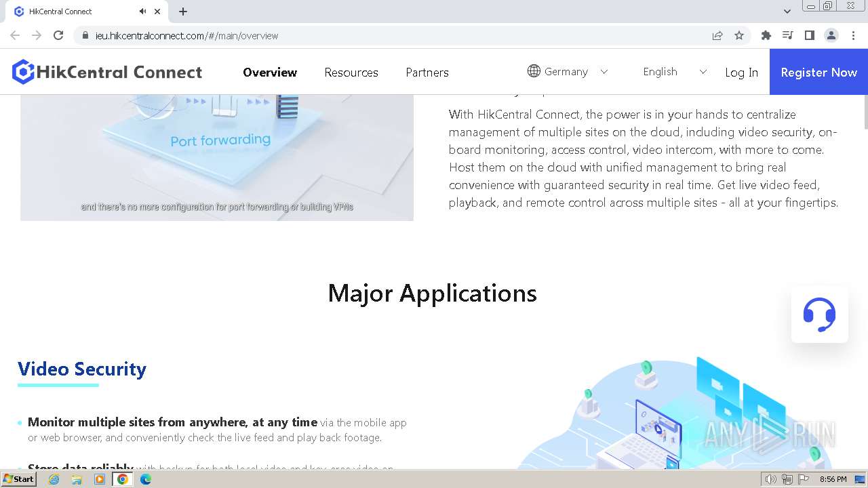Open the Chrome profile avatar
The height and width of the screenshot is (488, 868).
coord(831,35)
